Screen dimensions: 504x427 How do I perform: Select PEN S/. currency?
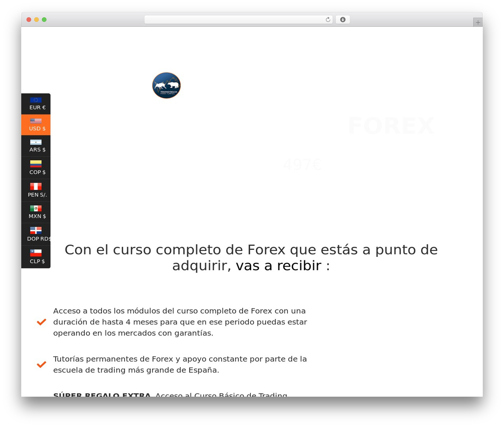pos(36,190)
